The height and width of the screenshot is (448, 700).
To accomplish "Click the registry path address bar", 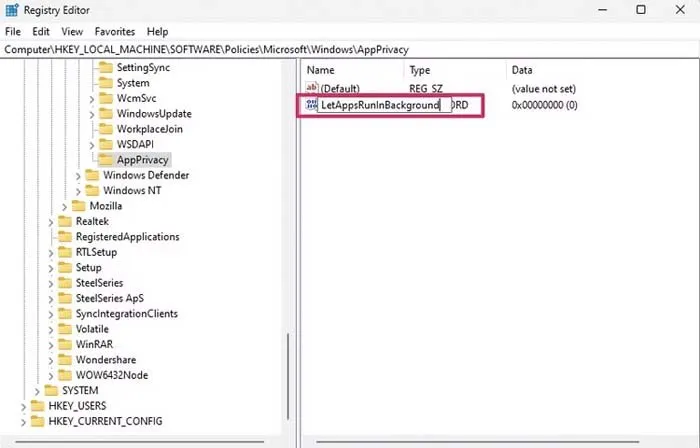I will tap(350, 49).
